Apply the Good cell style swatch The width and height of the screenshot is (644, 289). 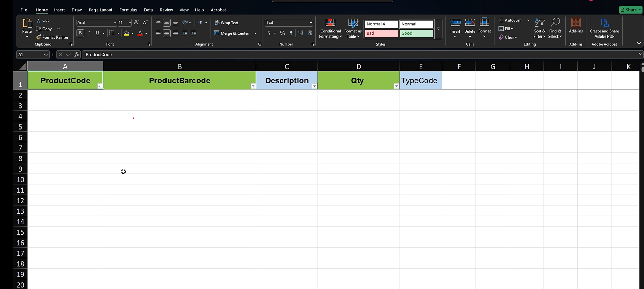point(416,33)
